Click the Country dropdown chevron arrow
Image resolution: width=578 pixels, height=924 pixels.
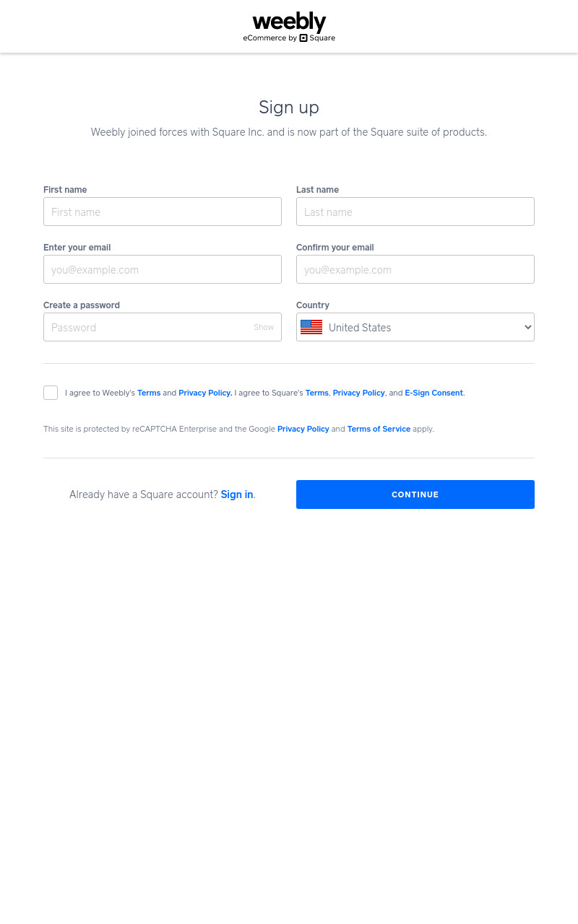(527, 327)
